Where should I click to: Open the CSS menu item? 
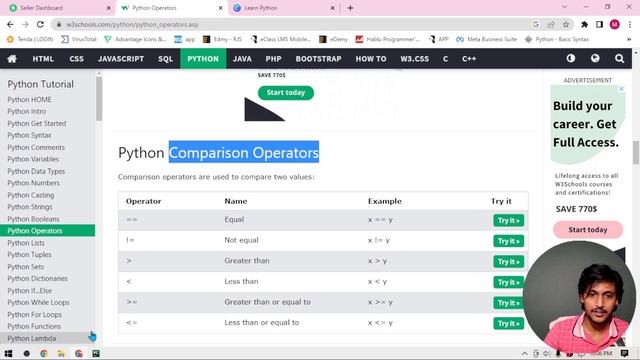[x=76, y=59]
